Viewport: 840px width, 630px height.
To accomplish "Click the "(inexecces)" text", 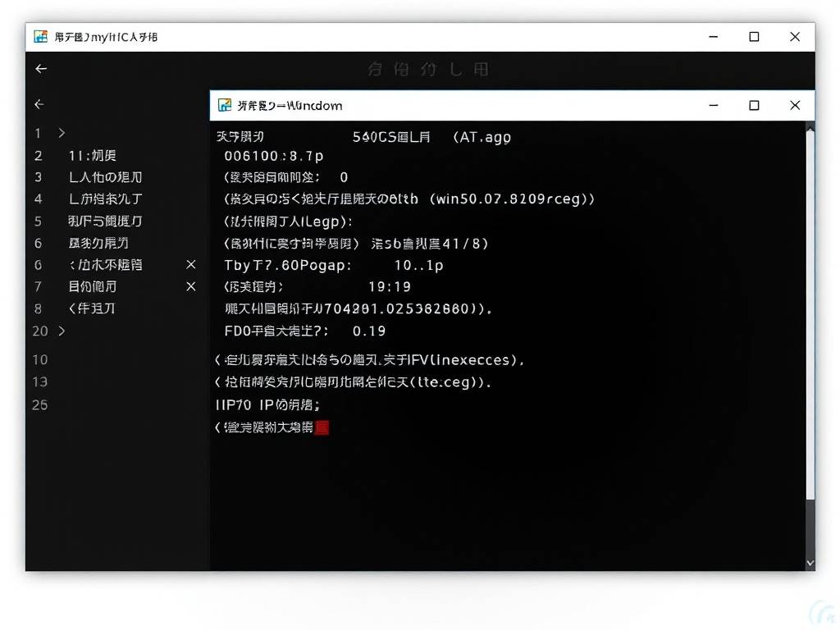I will tap(477, 360).
